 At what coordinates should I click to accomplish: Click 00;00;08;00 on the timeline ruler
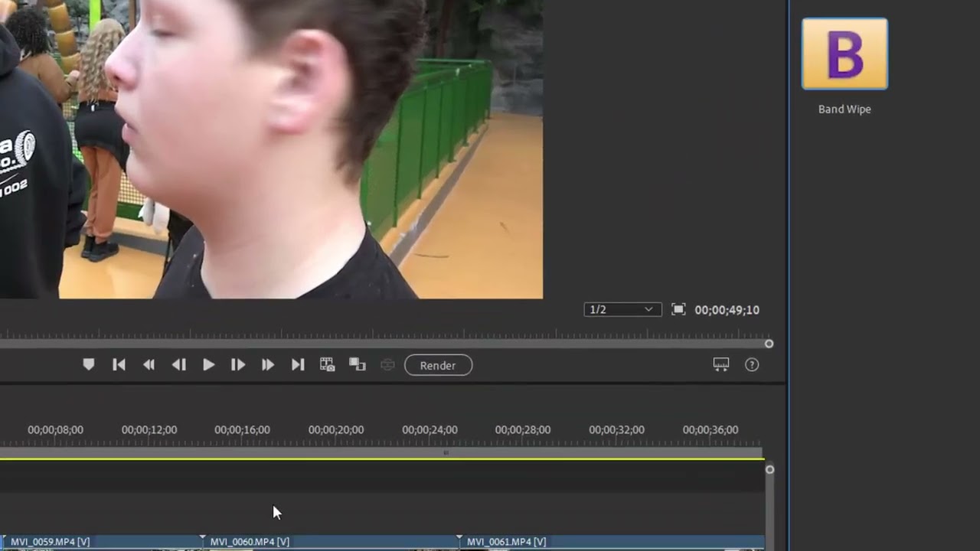point(55,430)
